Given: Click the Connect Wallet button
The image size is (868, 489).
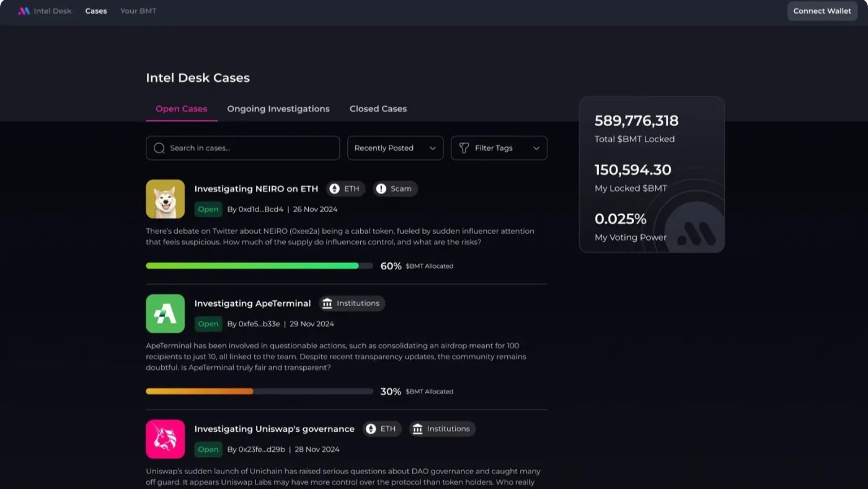Looking at the screenshot, I should (822, 11).
